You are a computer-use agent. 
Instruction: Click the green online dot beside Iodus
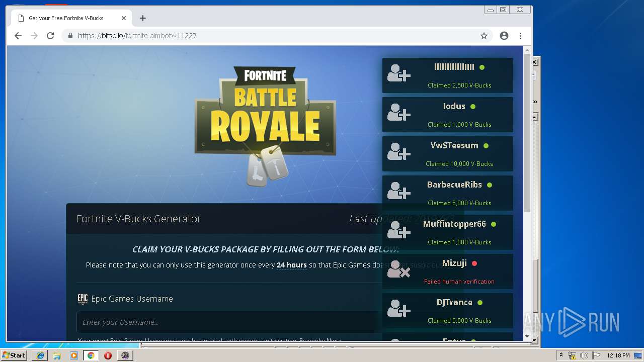(473, 107)
